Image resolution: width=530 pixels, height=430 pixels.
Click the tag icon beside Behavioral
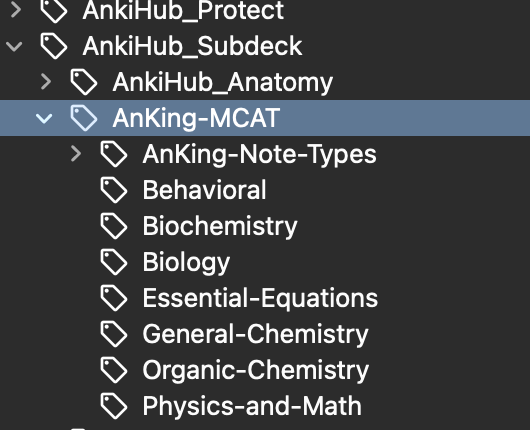click(x=114, y=190)
